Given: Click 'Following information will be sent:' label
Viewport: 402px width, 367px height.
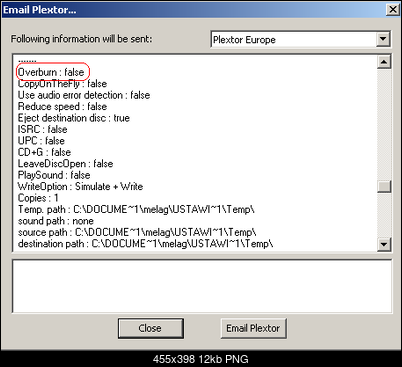Looking at the screenshot, I should pos(81,39).
